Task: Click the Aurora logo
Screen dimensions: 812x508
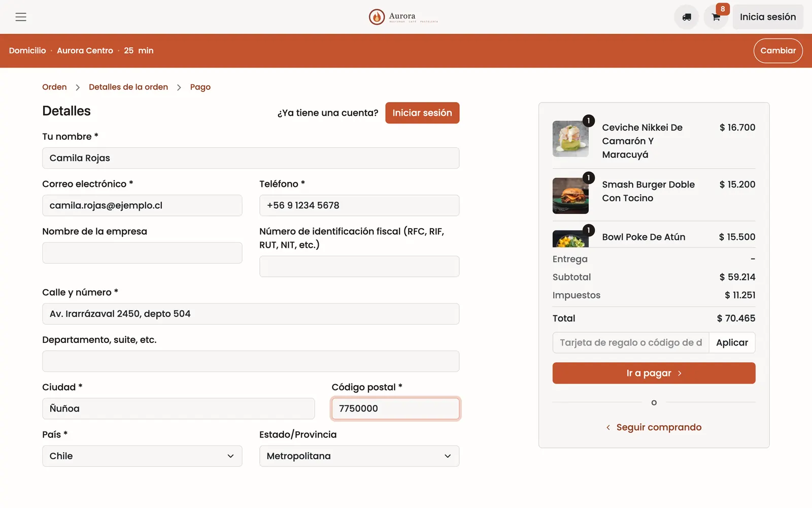Action: pyautogui.click(x=403, y=17)
